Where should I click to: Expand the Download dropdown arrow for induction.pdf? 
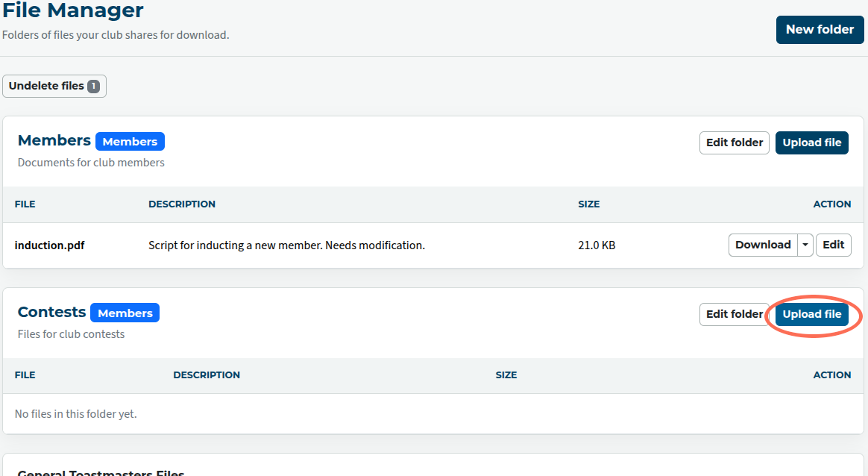click(805, 245)
